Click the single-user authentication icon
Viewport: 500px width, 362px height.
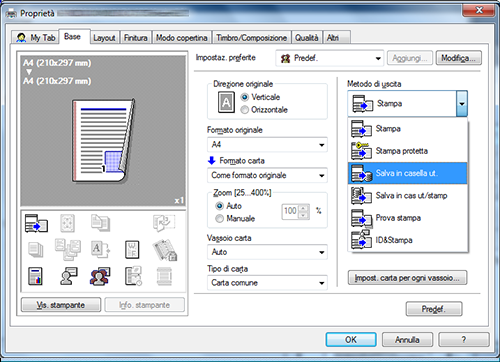coord(69,276)
